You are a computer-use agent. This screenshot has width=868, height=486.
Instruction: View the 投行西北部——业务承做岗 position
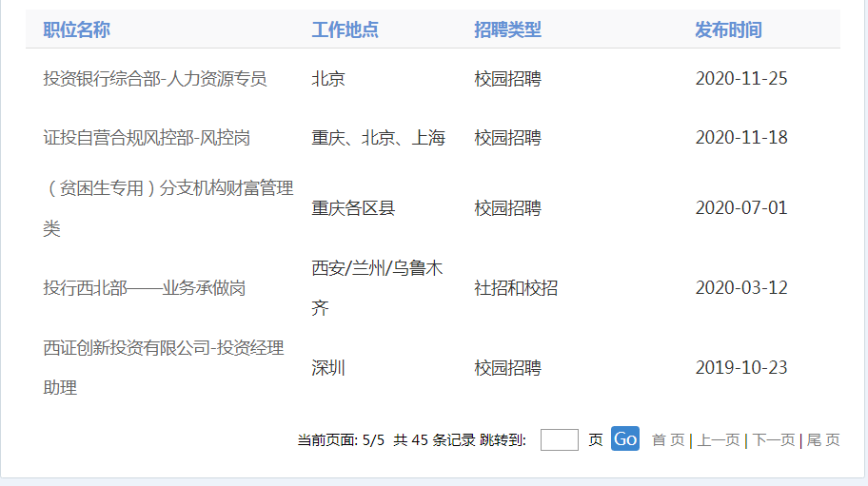click(144, 288)
